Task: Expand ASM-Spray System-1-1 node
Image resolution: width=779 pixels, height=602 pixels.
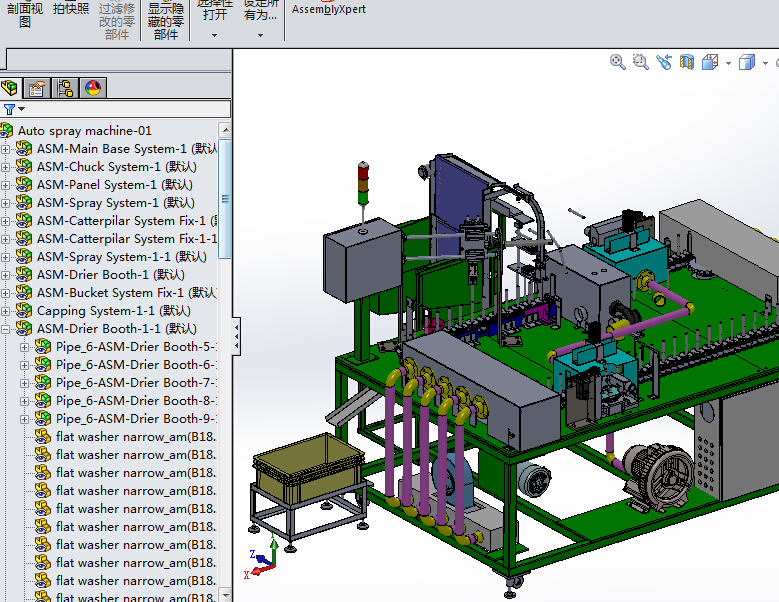Action: tap(5, 257)
